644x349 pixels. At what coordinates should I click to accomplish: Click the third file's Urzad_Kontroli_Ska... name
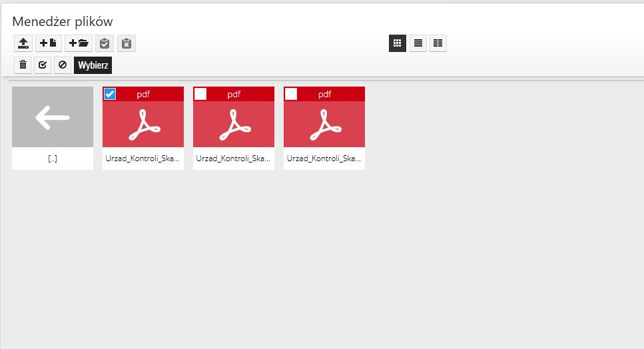click(x=324, y=159)
